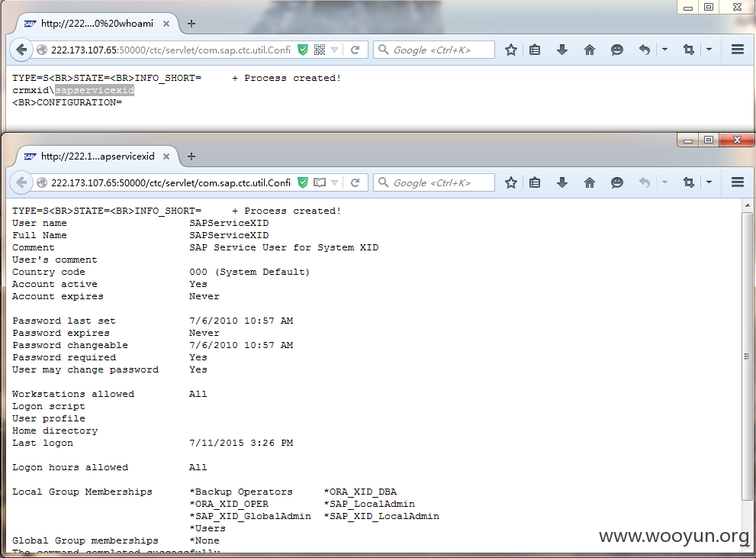Click back arrow in lower browser window

click(x=21, y=182)
